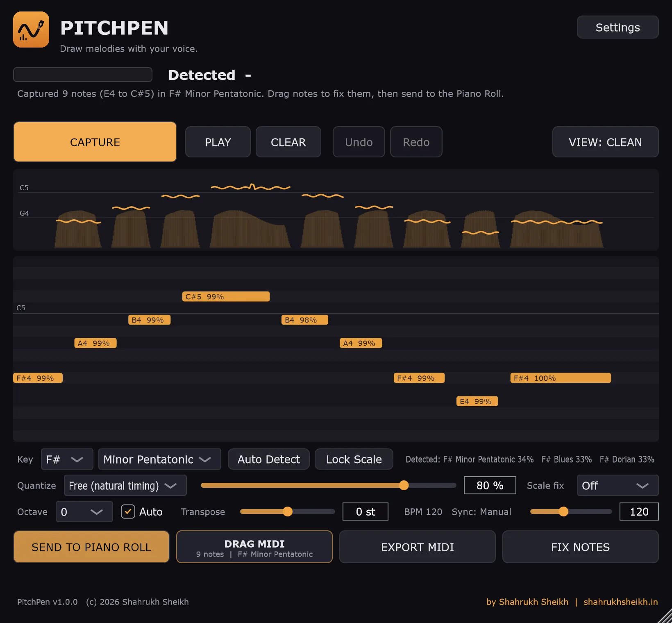Send notes to the Piano Roll
Image resolution: width=672 pixels, height=623 pixels.
pos(91,547)
